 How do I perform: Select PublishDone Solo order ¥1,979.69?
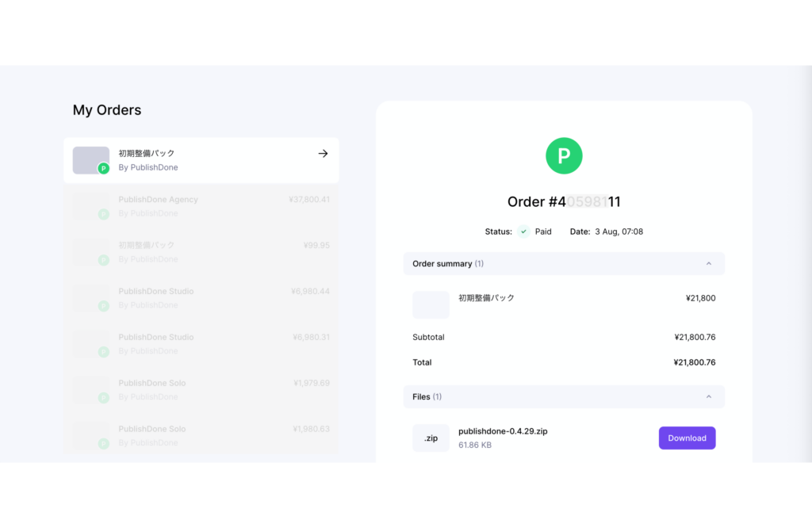point(201,390)
